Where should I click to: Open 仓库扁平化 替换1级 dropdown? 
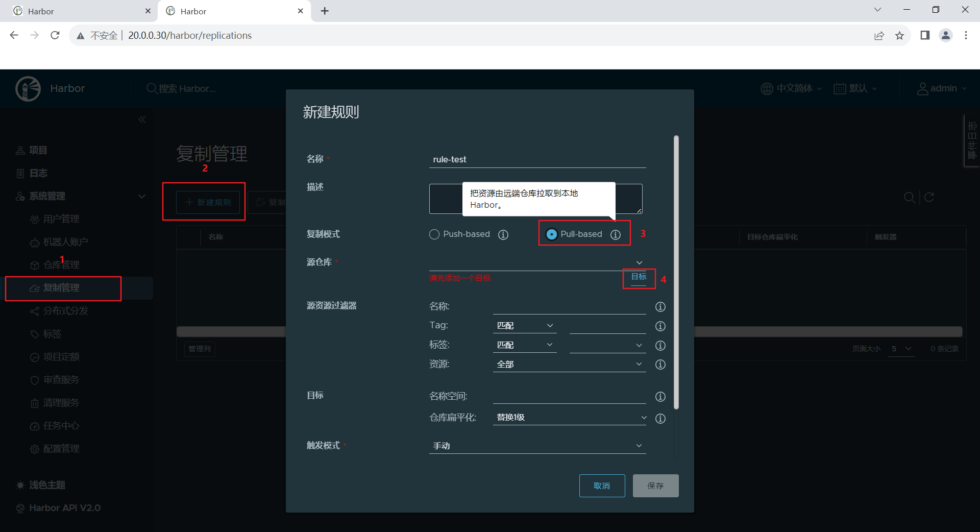point(571,418)
